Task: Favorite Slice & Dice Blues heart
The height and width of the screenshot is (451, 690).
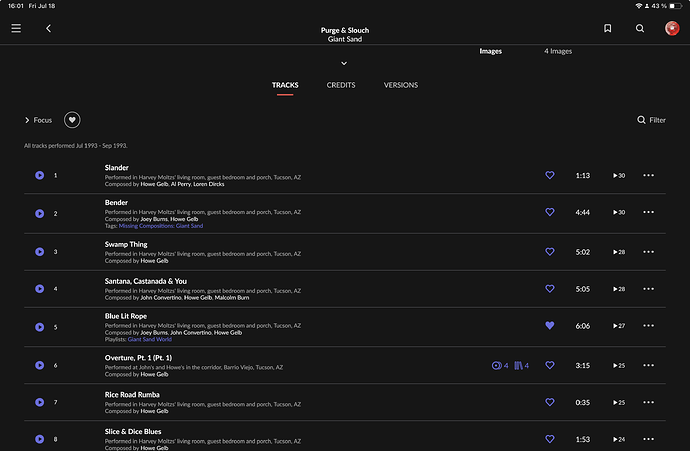Action: [x=550, y=439]
